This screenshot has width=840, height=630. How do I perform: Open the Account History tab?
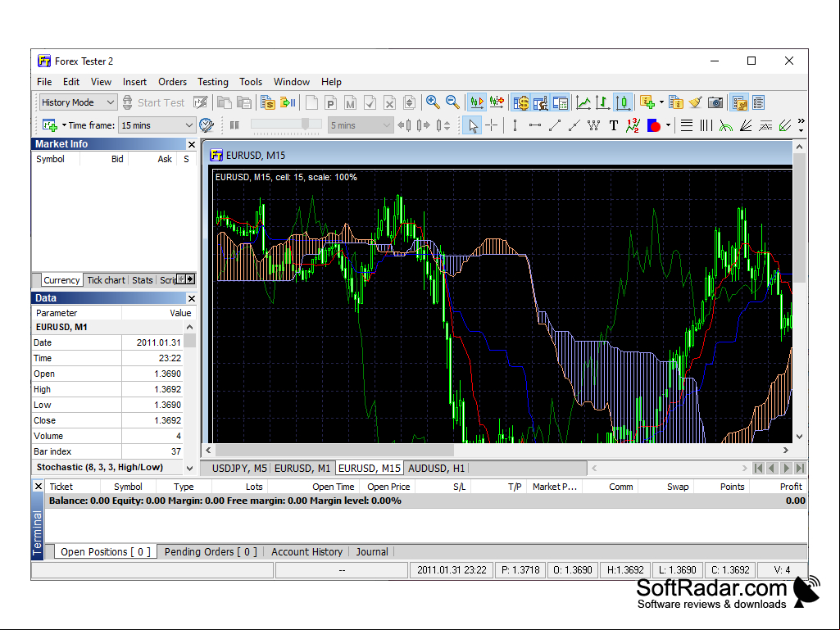click(x=307, y=552)
